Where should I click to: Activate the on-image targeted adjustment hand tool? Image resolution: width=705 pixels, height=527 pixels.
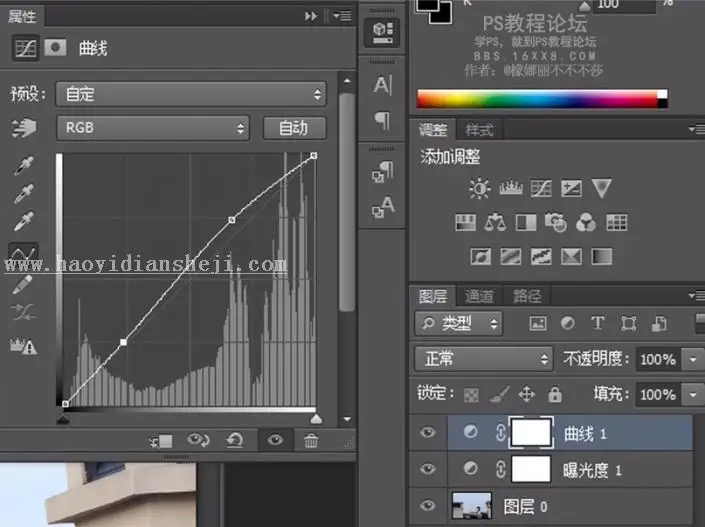click(x=24, y=128)
